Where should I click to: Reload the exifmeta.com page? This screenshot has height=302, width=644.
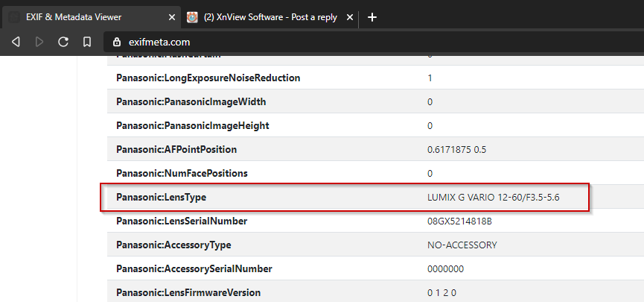pyautogui.click(x=63, y=43)
